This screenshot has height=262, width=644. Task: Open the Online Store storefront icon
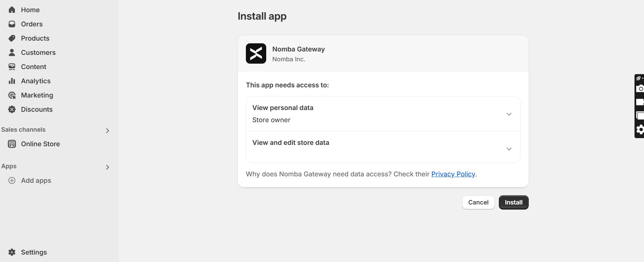tap(12, 144)
